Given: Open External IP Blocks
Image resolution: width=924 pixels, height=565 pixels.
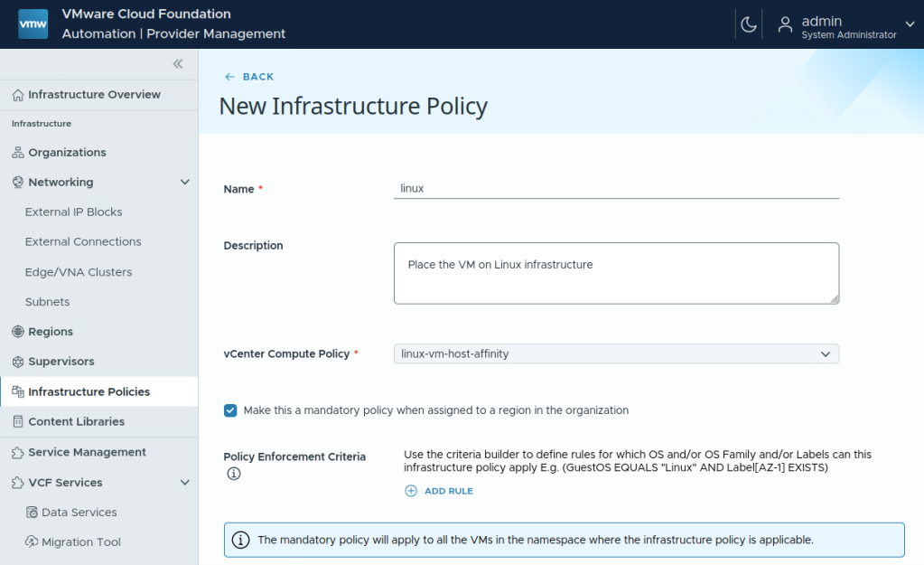Looking at the screenshot, I should tap(74, 212).
